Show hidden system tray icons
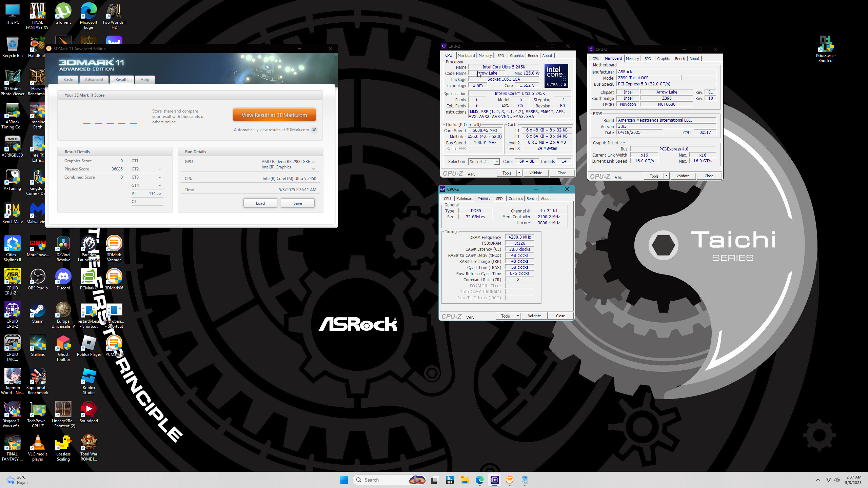The height and width of the screenshot is (488, 868). tap(817, 480)
